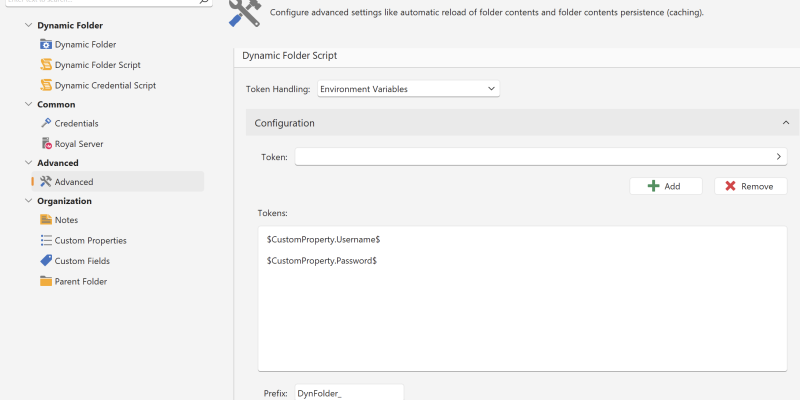Collapse the Configuration panel chevron
This screenshot has width=800, height=400.
pyautogui.click(x=785, y=123)
